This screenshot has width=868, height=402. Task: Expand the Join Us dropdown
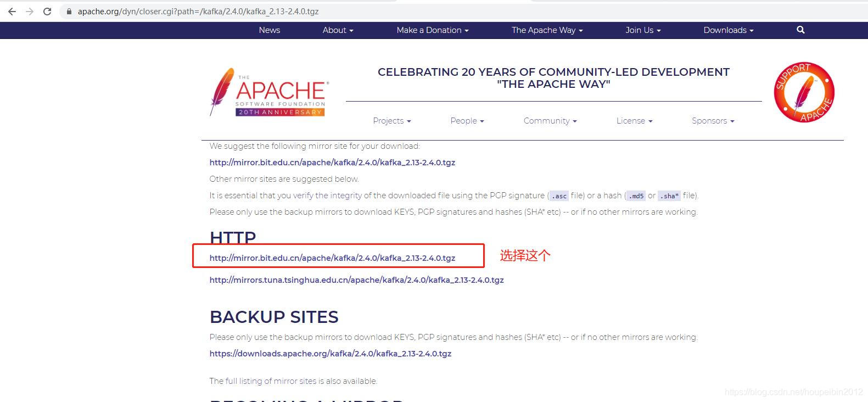click(643, 30)
